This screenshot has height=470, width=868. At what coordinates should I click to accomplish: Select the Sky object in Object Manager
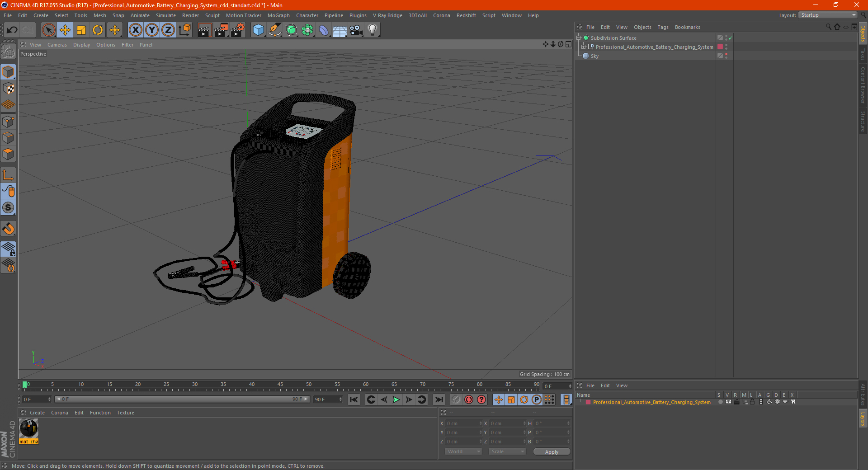pos(594,56)
